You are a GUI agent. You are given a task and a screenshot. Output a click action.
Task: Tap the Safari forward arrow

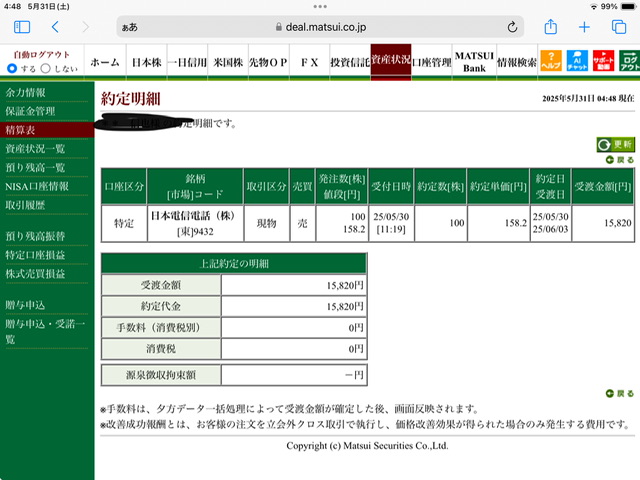click(x=85, y=27)
